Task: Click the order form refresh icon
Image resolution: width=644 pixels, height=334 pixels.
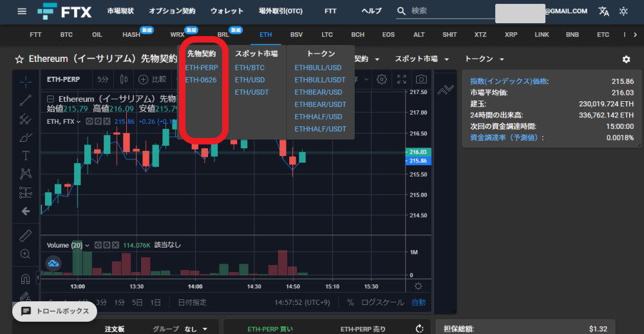Action: [419, 329]
